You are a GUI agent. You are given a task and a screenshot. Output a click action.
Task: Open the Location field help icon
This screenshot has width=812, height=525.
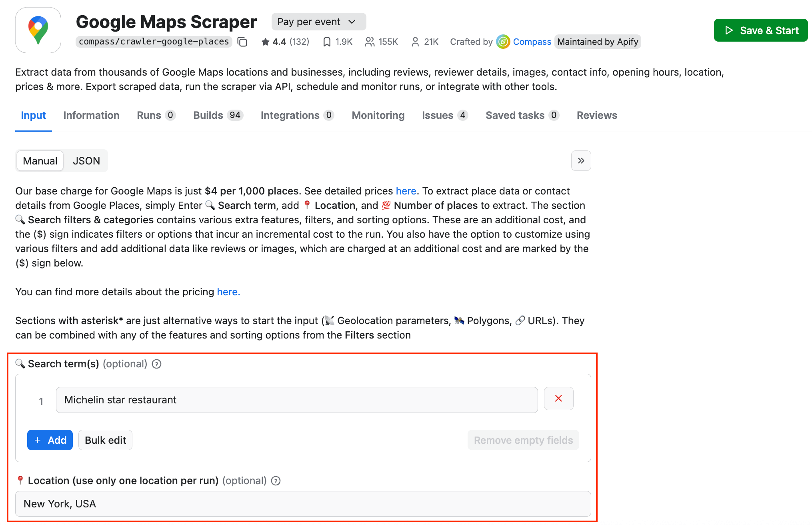tap(276, 481)
